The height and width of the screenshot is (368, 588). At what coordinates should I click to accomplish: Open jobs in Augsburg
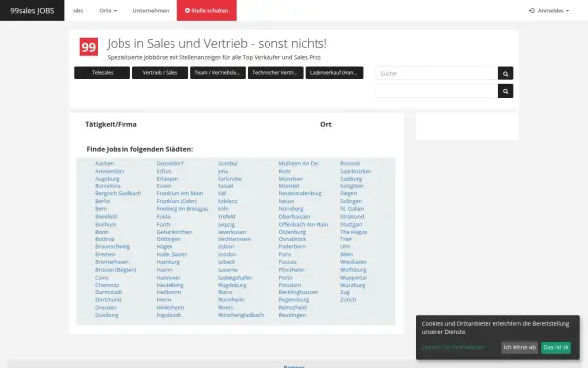click(107, 179)
